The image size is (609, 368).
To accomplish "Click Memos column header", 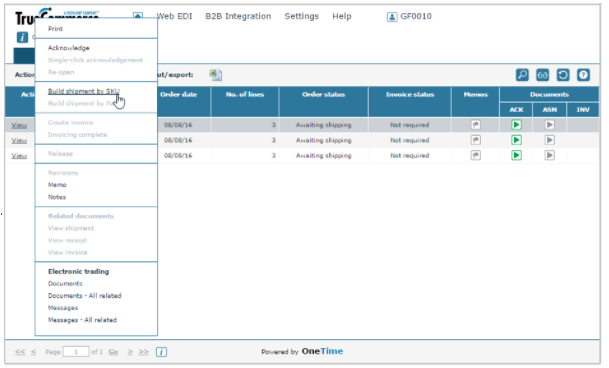I will point(476,94).
